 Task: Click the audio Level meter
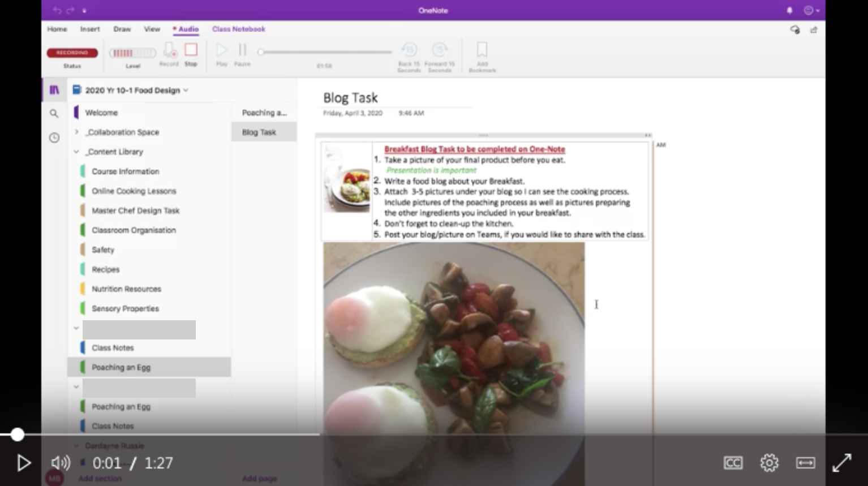pyautogui.click(x=133, y=53)
